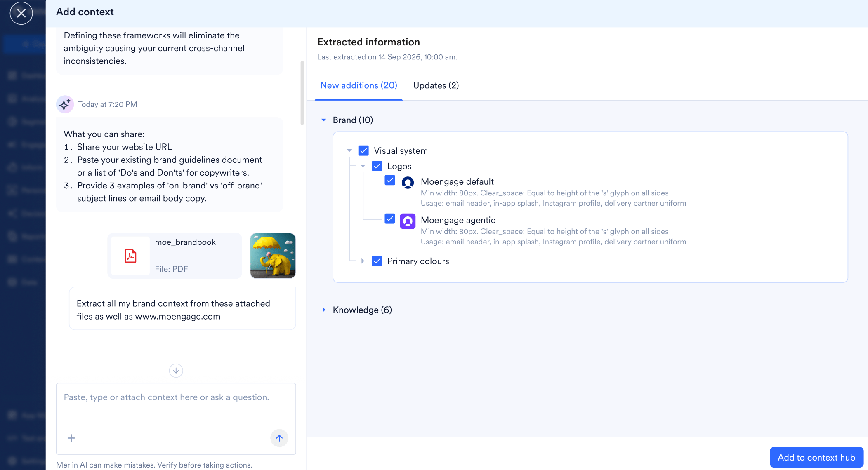This screenshot has height=470, width=868.
Task: Click the 'Merlin AI can make mistakes' disclaimer
Action: pos(154,465)
